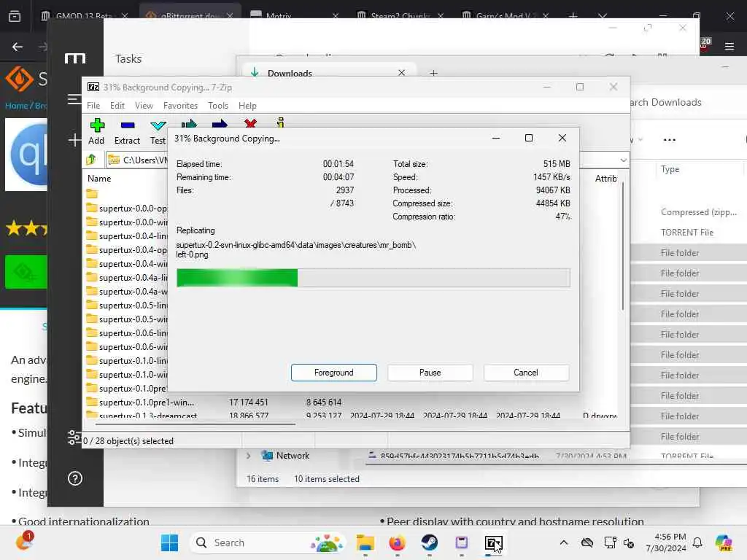Add a new tab in File Explorer
Viewport: 747px width, 560px height.
tap(433, 73)
